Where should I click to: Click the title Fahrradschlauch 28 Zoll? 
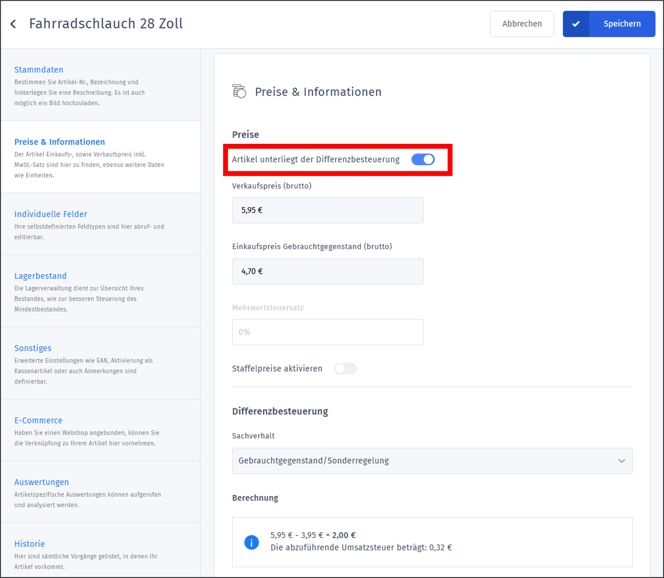click(106, 24)
